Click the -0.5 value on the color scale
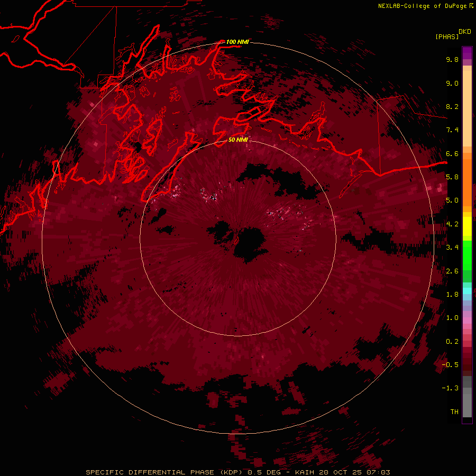476x476 pixels. point(450,365)
